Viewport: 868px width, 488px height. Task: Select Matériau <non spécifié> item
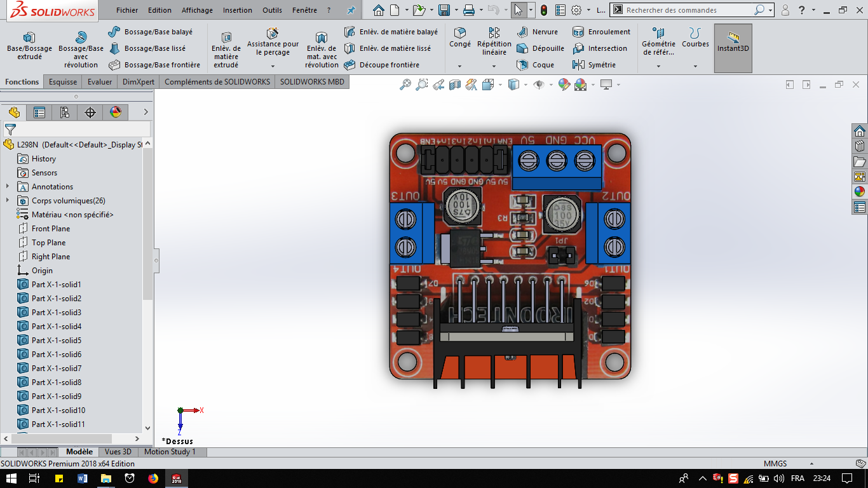72,215
